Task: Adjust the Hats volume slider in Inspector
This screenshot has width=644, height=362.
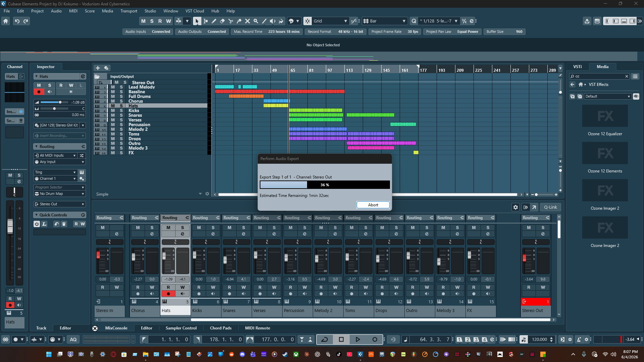Action: pos(60,102)
